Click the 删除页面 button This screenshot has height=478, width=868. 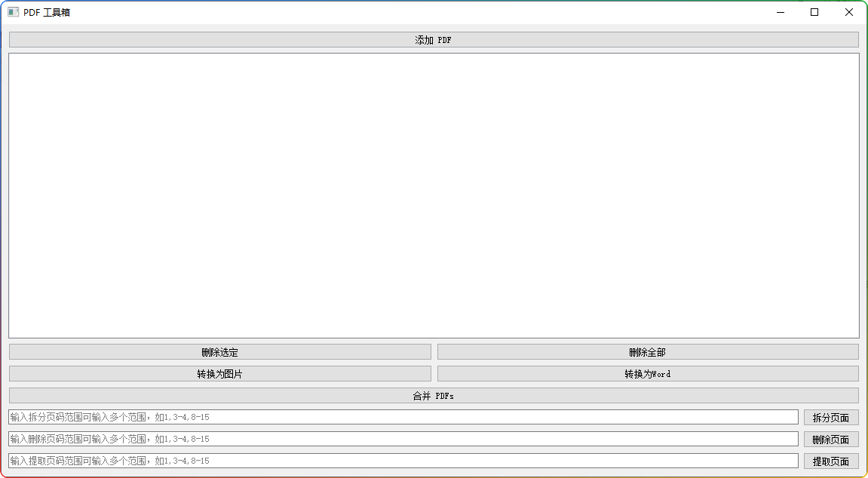coord(830,440)
